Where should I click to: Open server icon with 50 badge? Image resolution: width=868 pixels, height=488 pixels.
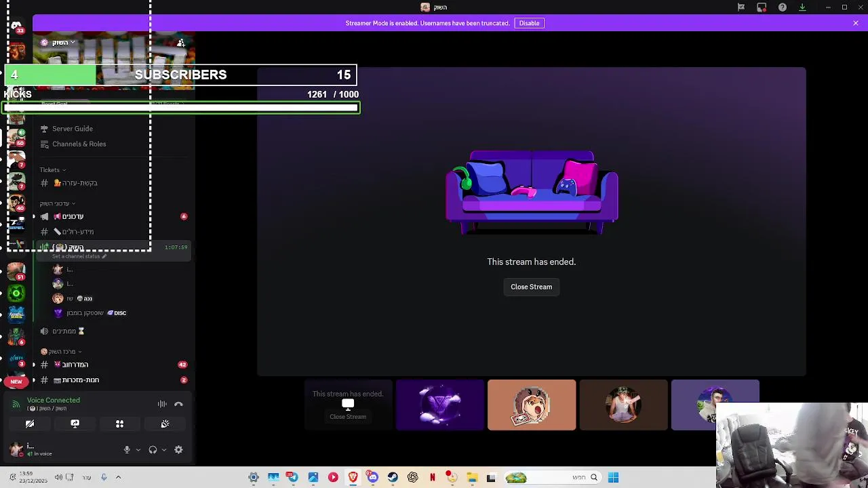16,138
